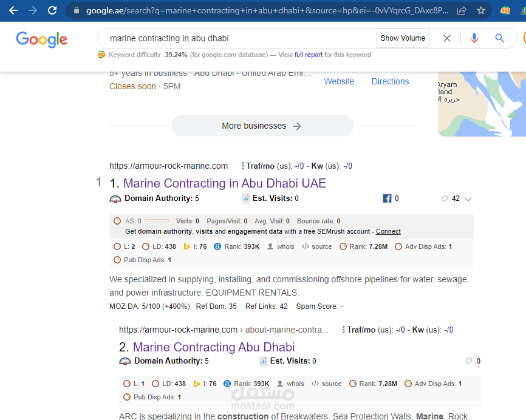
Task: Click into the search field text
Action: pyautogui.click(x=169, y=39)
